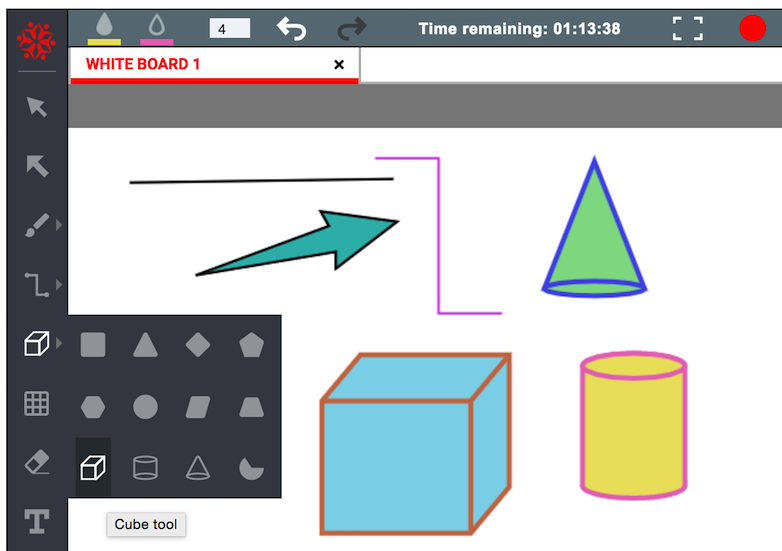Click the Undo arrow
This screenshot has width=782, height=551.
click(291, 29)
